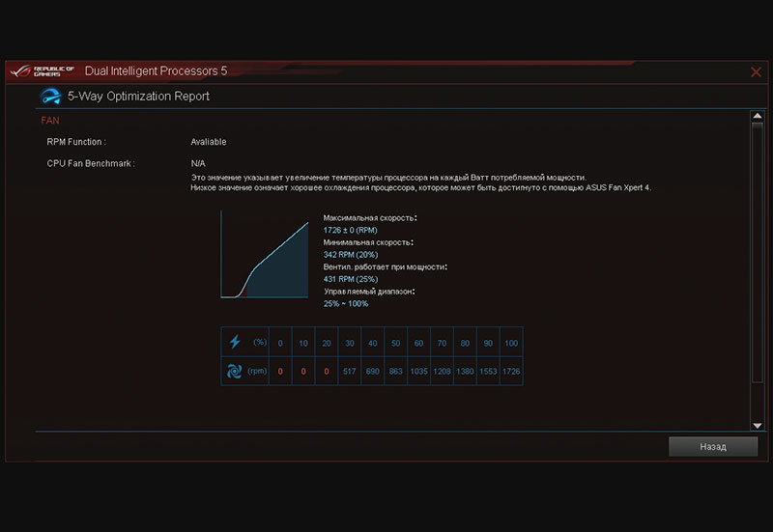Click the 100 percent table cell
The image size is (773, 532).
511,343
